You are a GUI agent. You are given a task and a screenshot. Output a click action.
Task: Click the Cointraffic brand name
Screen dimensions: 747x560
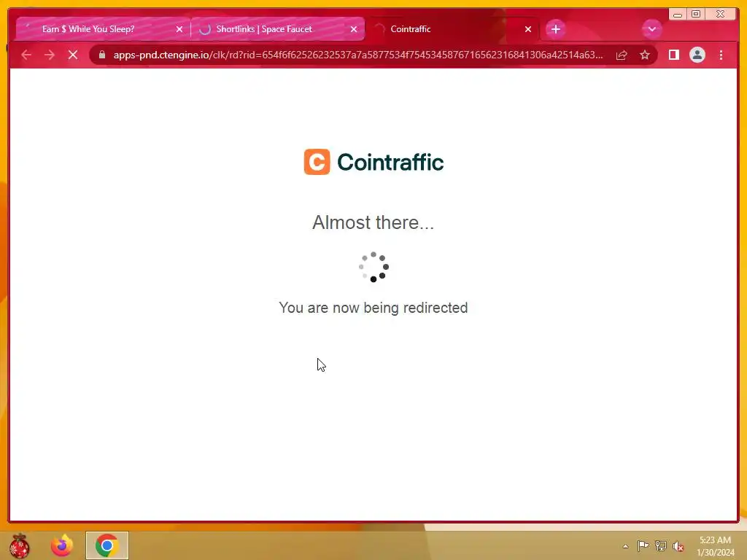coord(390,163)
